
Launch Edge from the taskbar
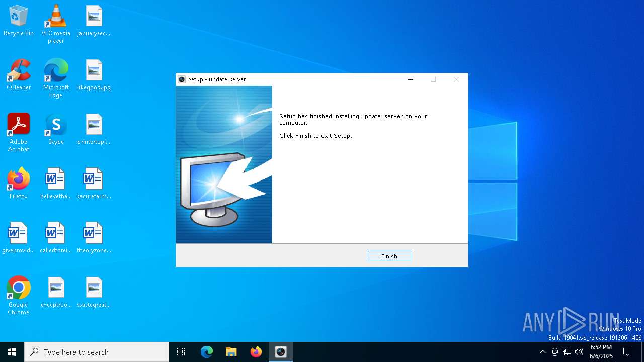(x=207, y=352)
